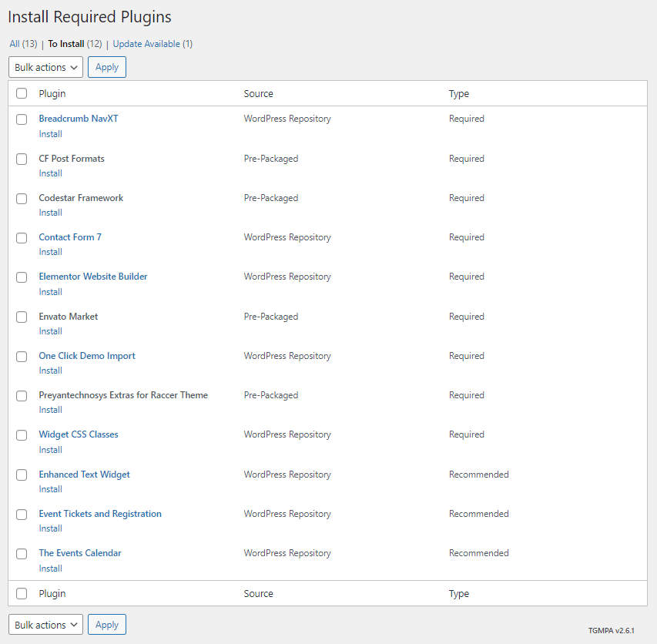657x644 pixels.
Task: Open the Widget CSS Classes link
Action: [x=79, y=434]
